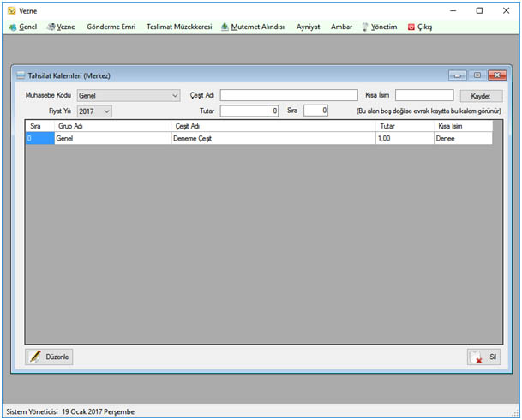Click the red Çıkış exit icon
The image size is (522, 420).
click(x=411, y=27)
